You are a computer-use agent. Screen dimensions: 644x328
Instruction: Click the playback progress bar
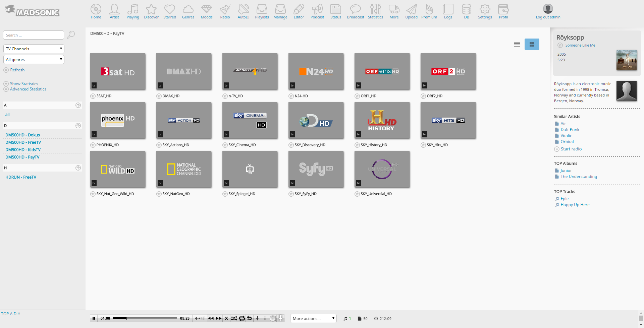[x=145, y=319]
